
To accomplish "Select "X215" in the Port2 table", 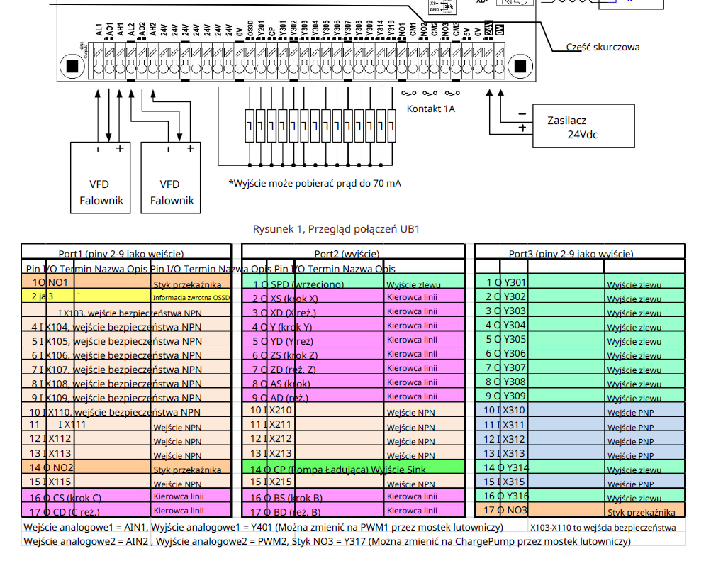I will (x=281, y=482).
